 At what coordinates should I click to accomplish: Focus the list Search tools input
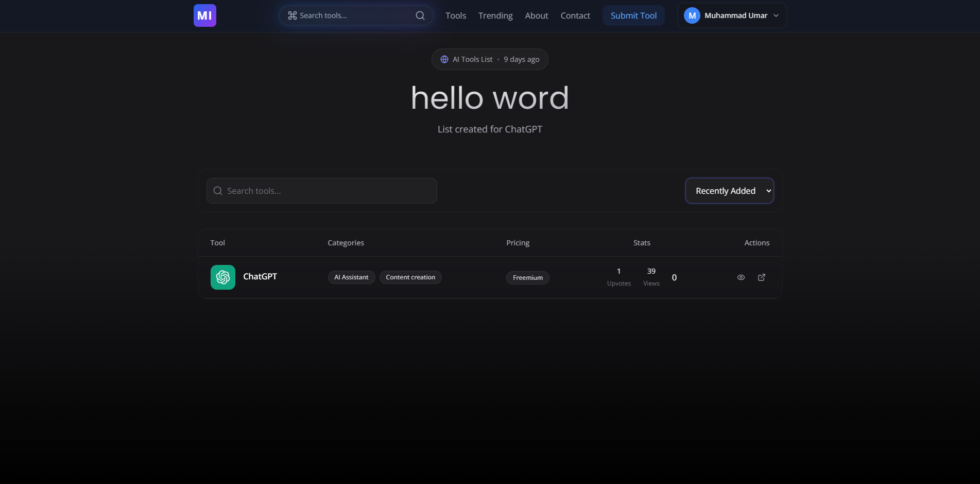322,191
